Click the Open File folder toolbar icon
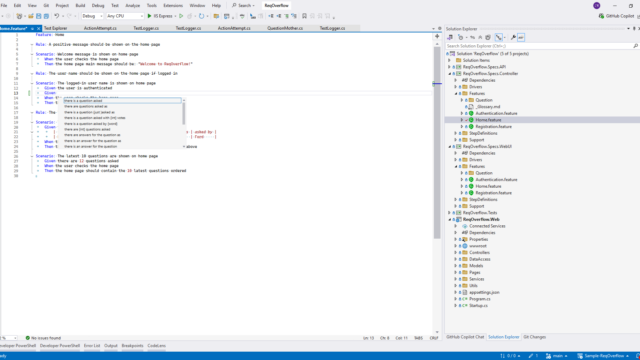640x360 pixels. 31,16
